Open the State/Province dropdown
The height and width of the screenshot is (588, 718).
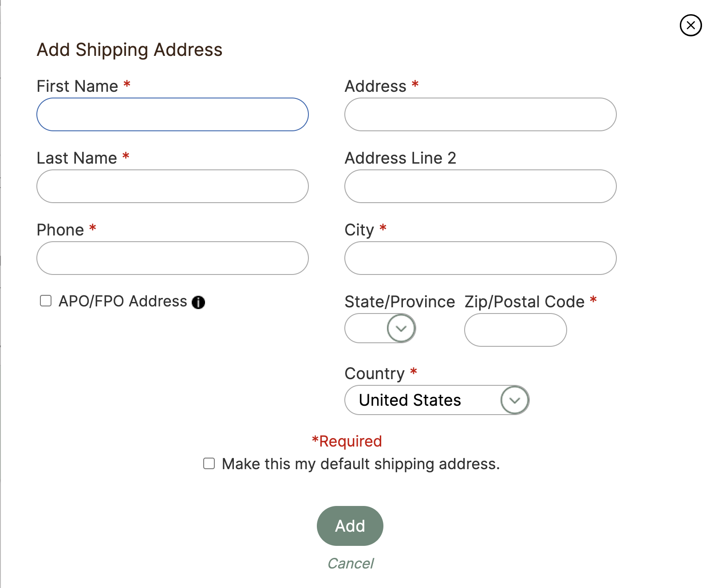click(x=380, y=328)
